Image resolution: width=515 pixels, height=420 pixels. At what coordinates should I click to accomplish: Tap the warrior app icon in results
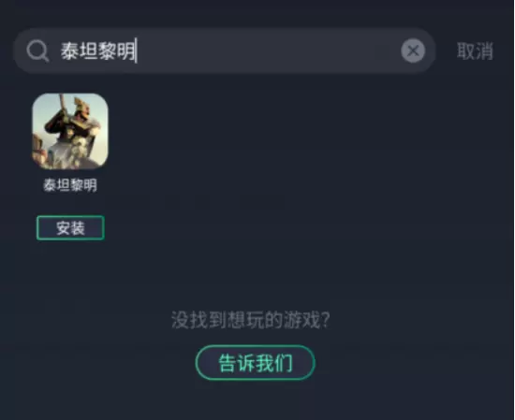[70, 131]
